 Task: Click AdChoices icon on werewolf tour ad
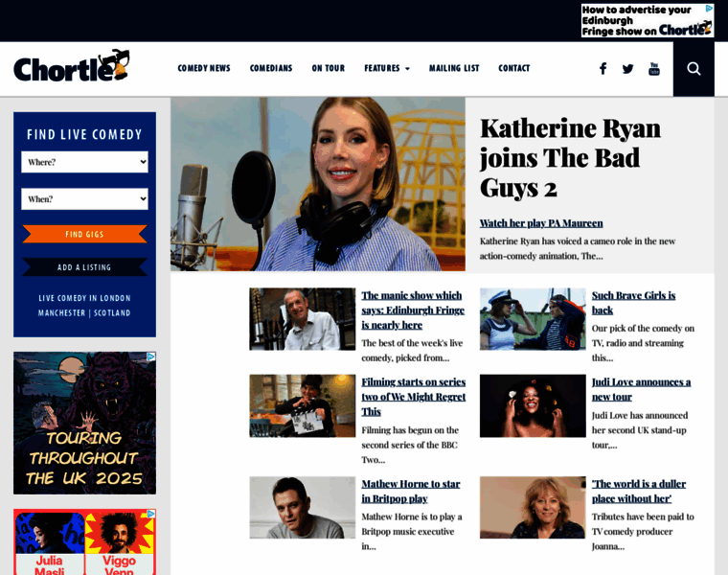coord(151,356)
